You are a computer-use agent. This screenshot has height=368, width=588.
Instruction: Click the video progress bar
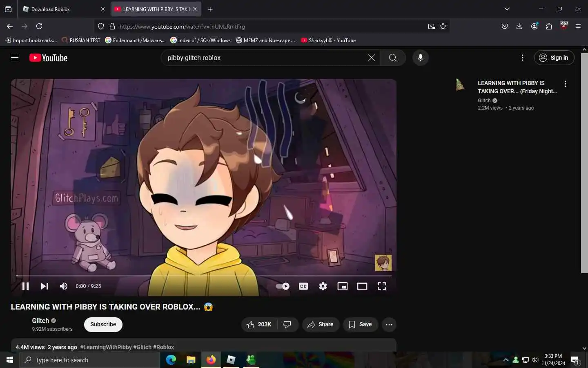click(203, 276)
